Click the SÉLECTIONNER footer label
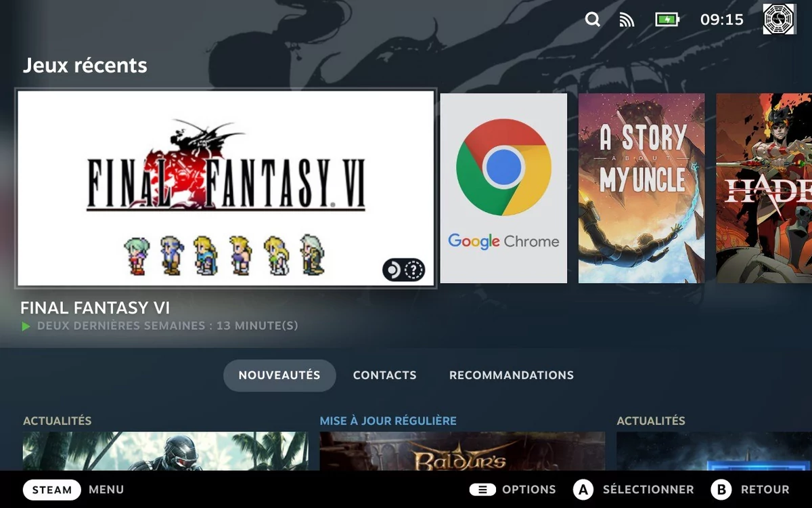Screen dimensions: 812x508 coord(648,490)
